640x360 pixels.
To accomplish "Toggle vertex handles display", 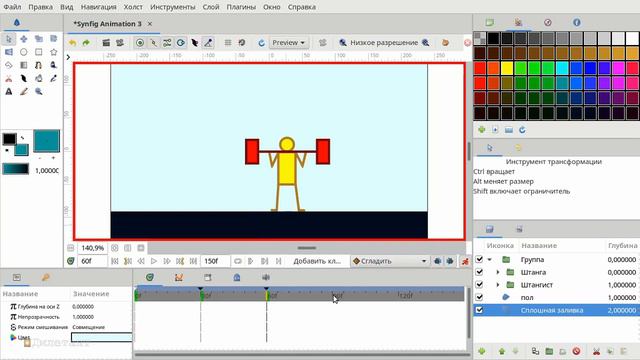I will coord(153,42).
